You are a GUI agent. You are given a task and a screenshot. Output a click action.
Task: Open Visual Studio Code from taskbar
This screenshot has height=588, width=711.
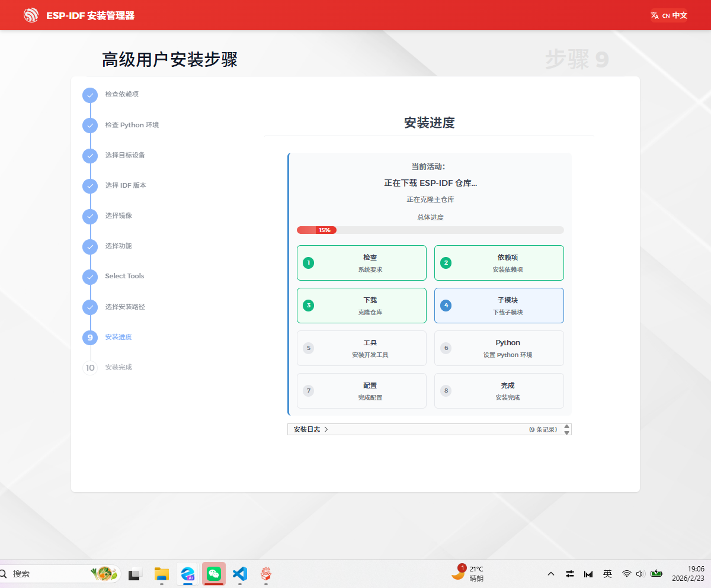coord(240,574)
